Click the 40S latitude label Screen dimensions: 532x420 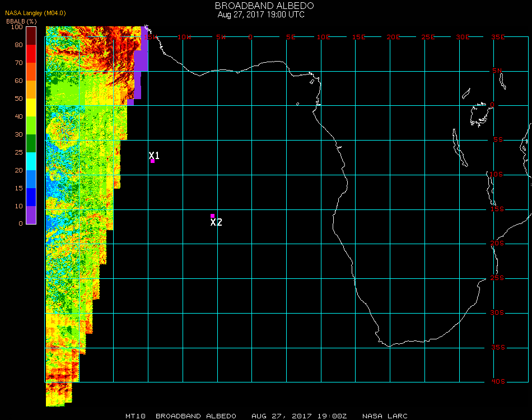(498, 382)
